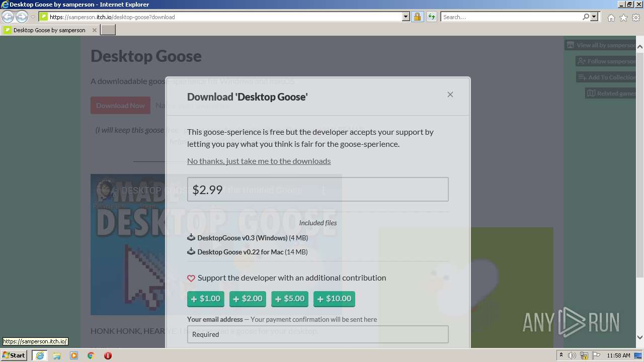Image resolution: width=644 pixels, height=362 pixels.
Task: Click the video thumbnail menu dots
Action: point(324,191)
